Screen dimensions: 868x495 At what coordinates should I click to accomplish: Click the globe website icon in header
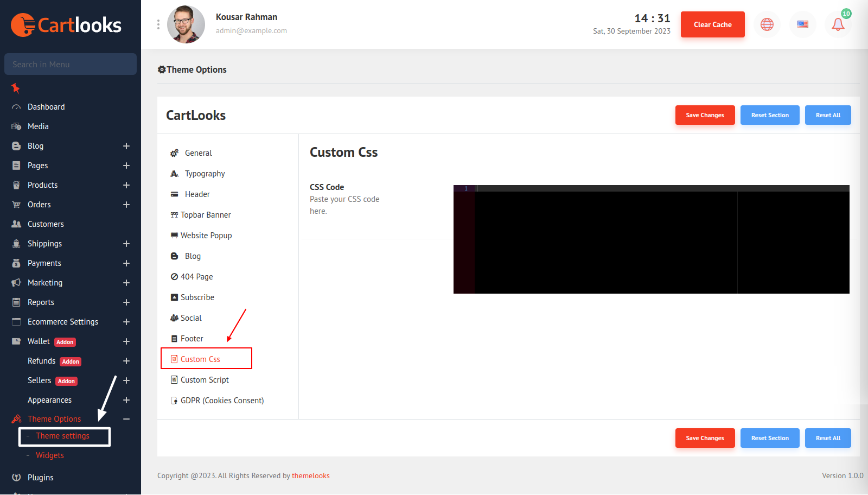(767, 24)
